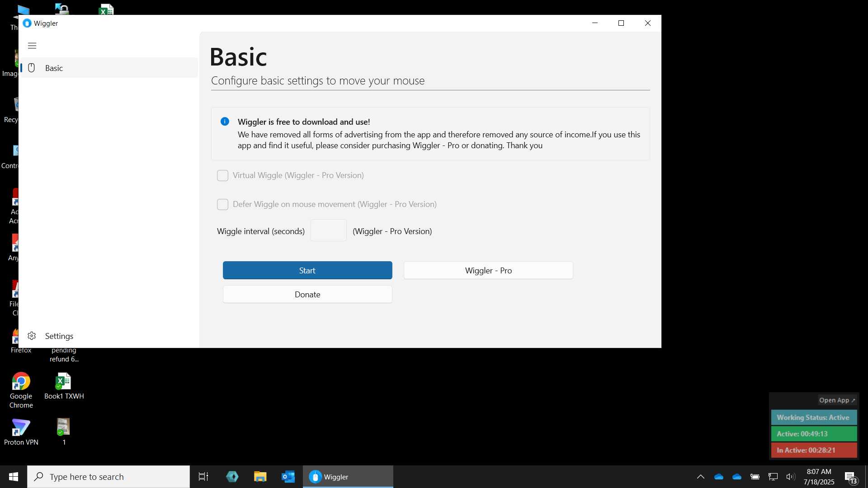Click the Wiggler logo in title bar
The width and height of the screenshot is (868, 488).
tap(27, 23)
